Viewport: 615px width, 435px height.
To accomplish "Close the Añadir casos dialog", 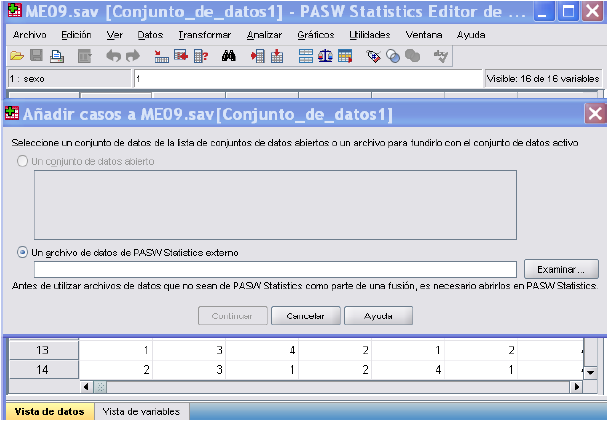I will 595,114.
